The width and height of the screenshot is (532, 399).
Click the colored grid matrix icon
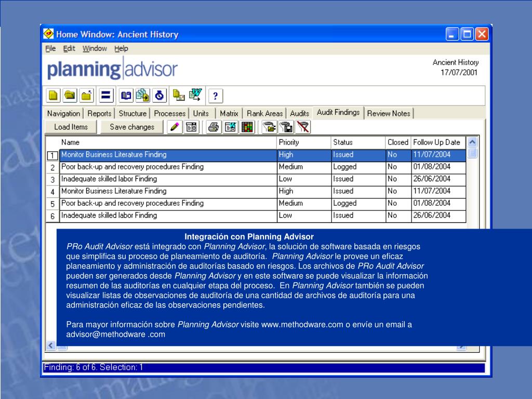pos(247,127)
